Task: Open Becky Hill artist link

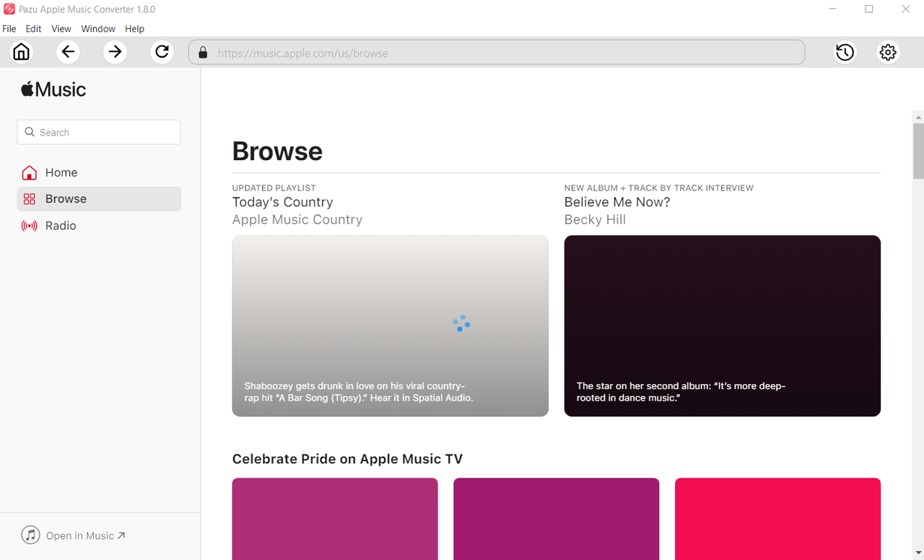Action: [x=595, y=219]
